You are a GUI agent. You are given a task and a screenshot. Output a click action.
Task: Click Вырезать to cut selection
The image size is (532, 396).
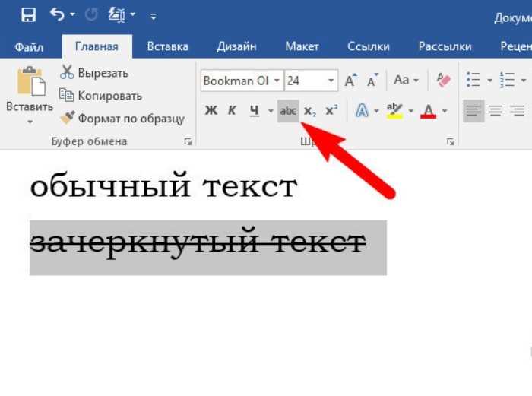click(94, 73)
